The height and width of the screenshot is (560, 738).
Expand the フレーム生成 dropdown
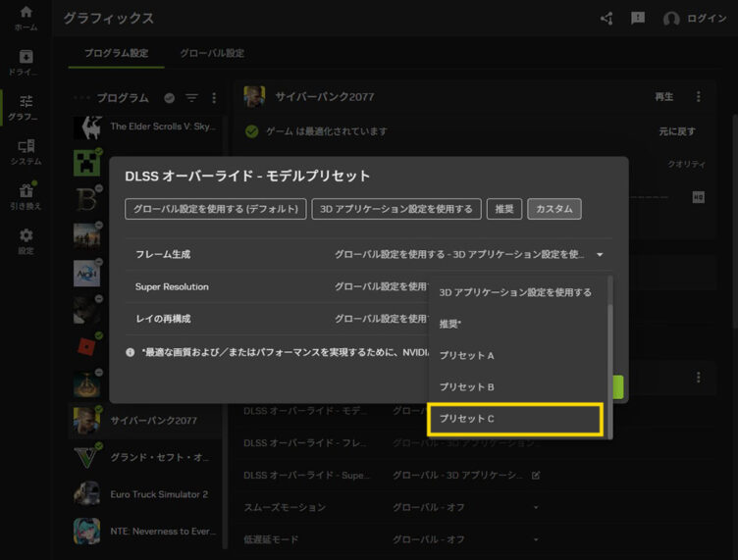pyautogui.click(x=469, y=254)
